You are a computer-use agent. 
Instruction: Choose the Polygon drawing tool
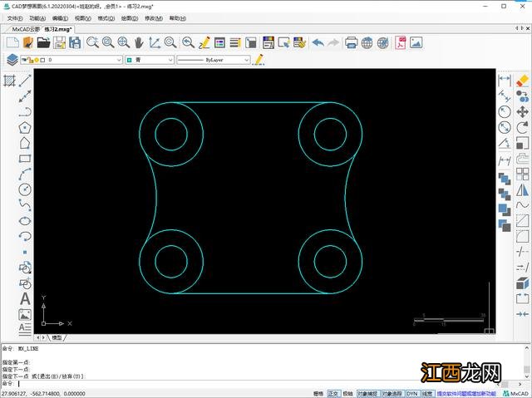pos(25,128)
